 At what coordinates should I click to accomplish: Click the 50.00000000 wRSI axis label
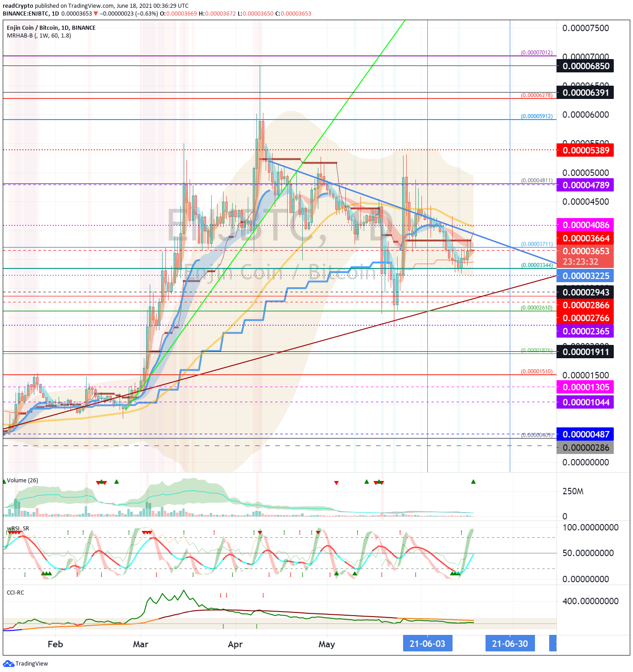click(x=588, y=553)
